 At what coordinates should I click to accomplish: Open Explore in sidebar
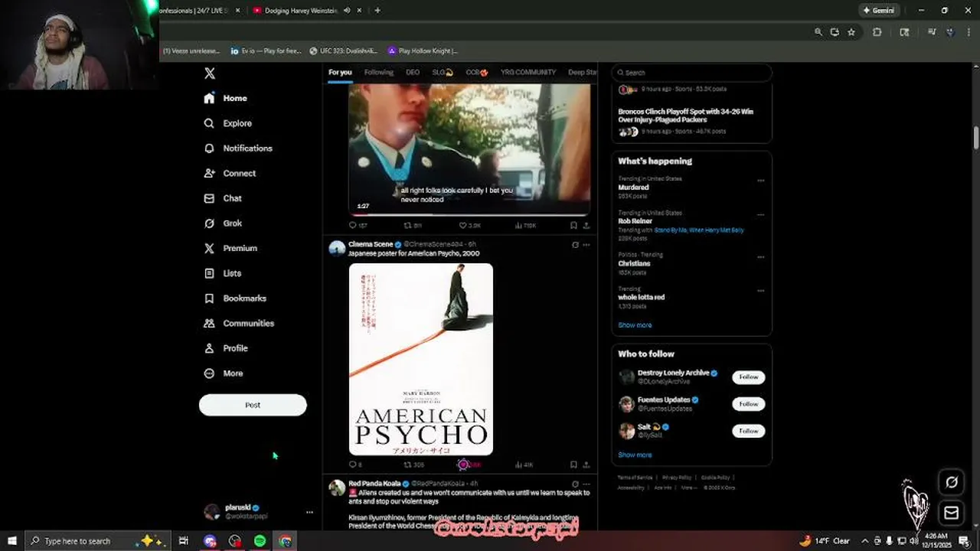coord(228,123)
